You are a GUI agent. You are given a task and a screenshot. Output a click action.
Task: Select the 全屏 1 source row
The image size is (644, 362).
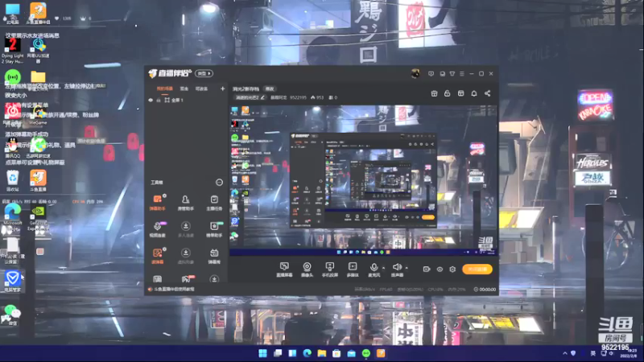pyautogui.click(x=186, y=100)
